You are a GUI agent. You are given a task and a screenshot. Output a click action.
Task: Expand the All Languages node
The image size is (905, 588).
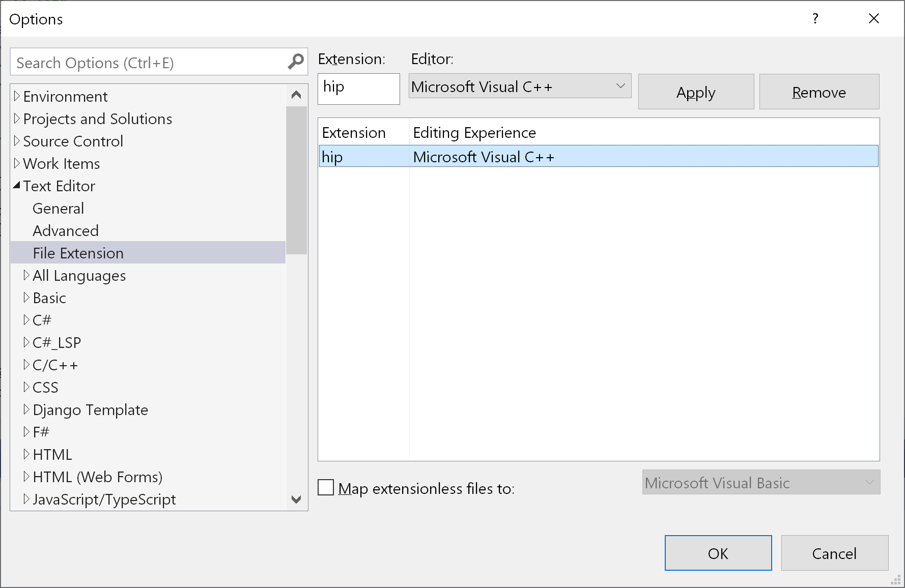click(x=27, y=275)
